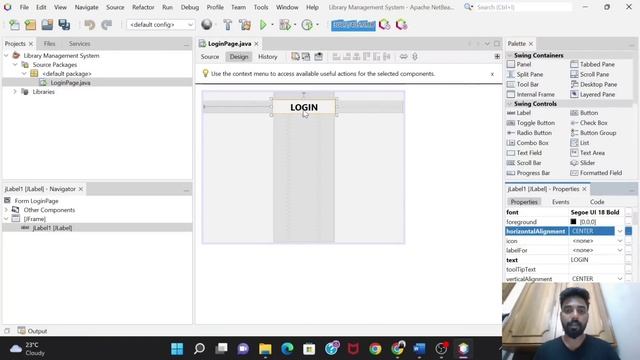Show the Events category in properties panel
This screenshot has height=360, width=640.
tap(560, 202)
